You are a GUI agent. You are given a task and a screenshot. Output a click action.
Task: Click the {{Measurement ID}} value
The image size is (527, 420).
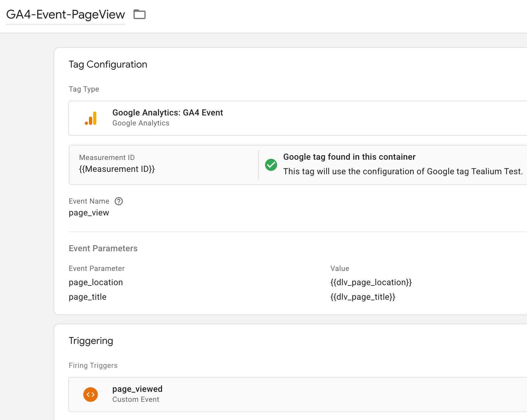click(117, 169)
